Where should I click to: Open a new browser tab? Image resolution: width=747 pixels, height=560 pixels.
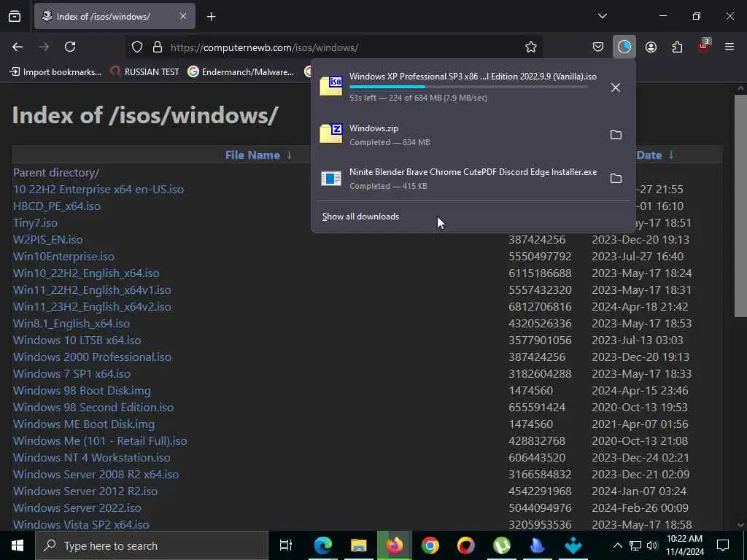coord(211,17)
